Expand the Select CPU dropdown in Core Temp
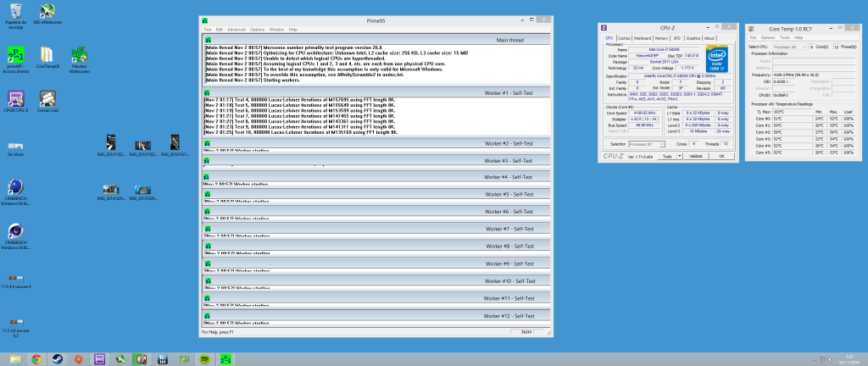The height and width of the screenshot is (366, 868). pos(790,47)
